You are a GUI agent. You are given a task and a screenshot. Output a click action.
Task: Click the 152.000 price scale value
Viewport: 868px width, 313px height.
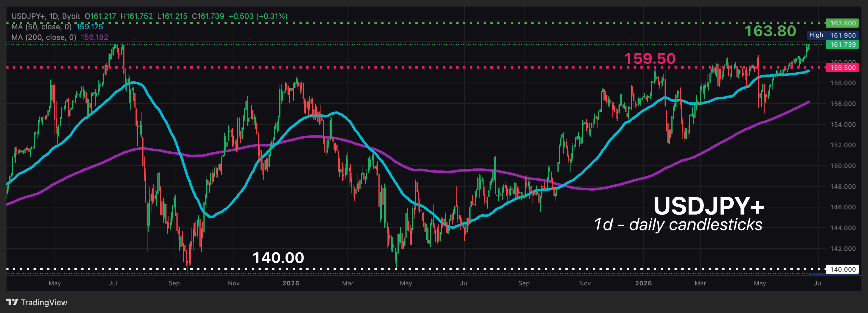click(843, 145)
